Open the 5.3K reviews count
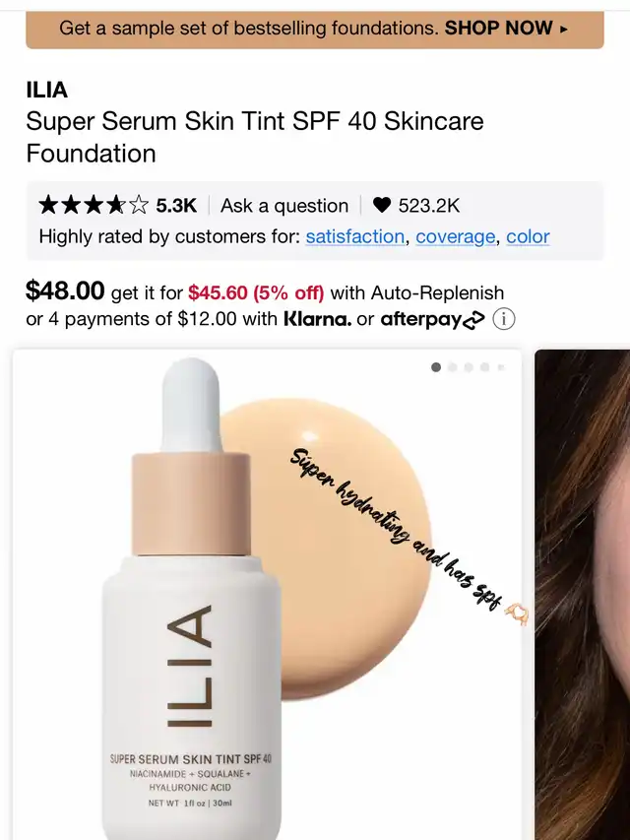The height and width of the screenshot is (840, 630). [176, 206]
